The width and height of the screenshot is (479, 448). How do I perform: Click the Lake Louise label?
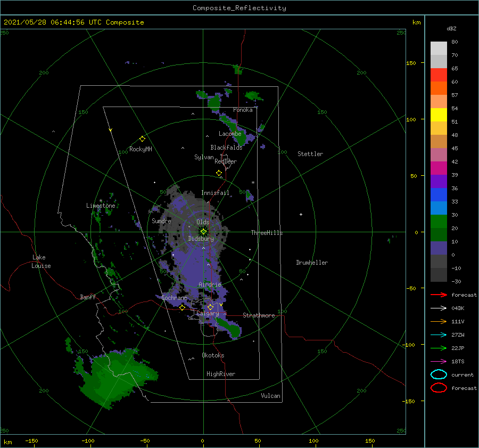coord(41,262)
